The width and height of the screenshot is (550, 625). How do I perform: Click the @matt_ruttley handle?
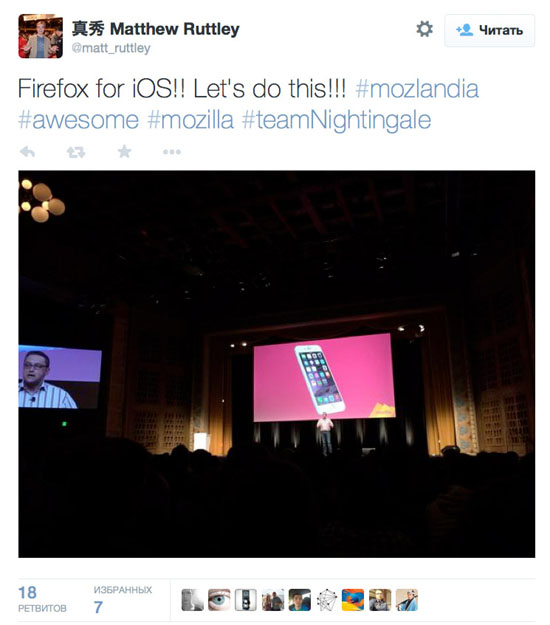(x=111, y=48)
